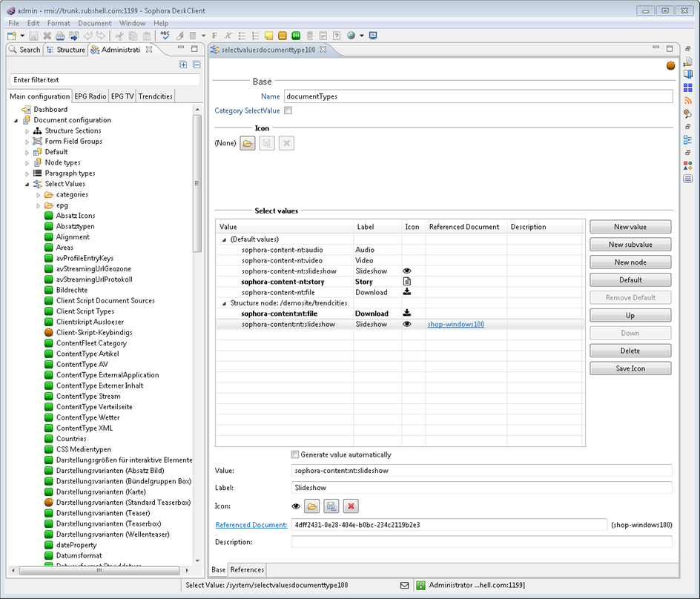This screenshot has height=599, width=700.
Task: Select the sophora-content-nt:story row
Action: (x=400, y=282)
